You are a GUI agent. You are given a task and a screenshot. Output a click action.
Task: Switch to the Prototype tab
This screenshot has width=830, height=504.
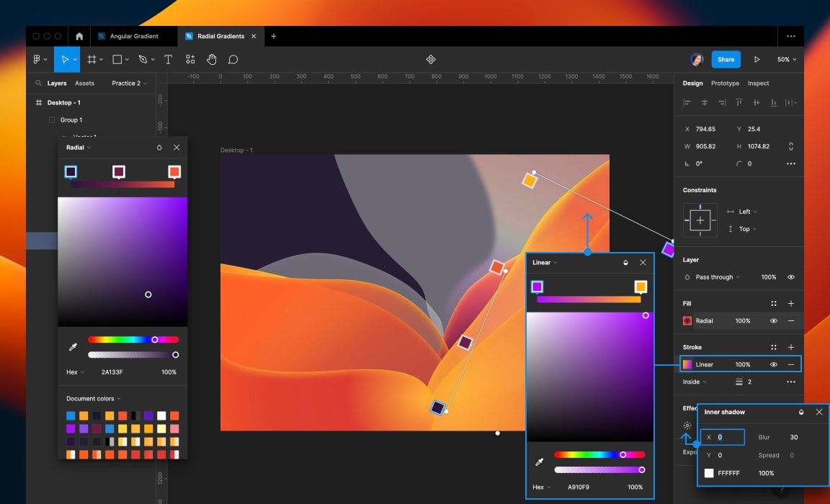(x=725, y=84)
